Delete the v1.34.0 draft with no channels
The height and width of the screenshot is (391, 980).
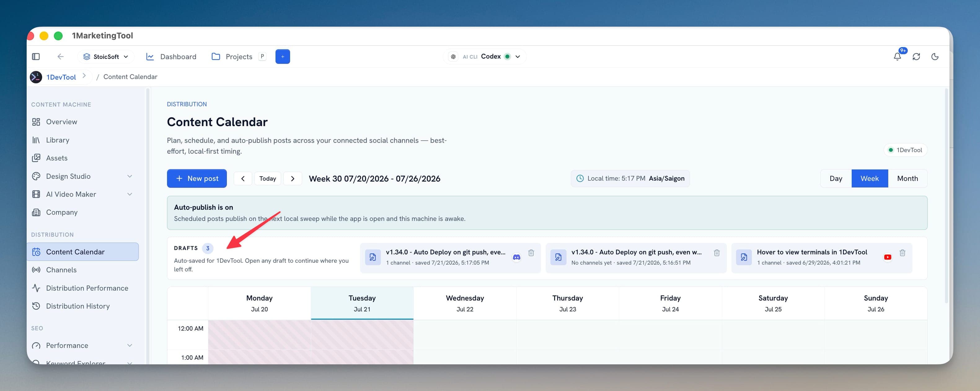pos(716,253)
